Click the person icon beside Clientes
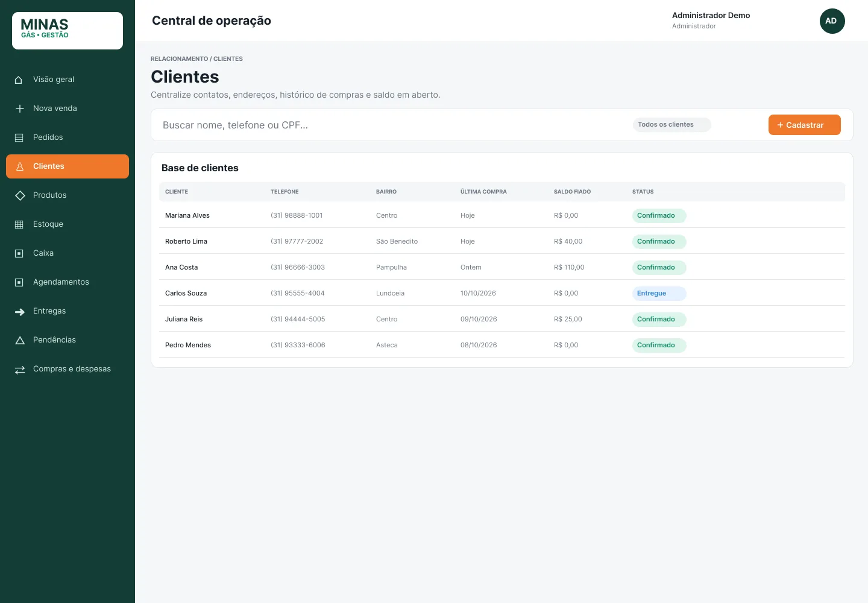The height and width of the screenshot is (603, 868). (19, 166)
